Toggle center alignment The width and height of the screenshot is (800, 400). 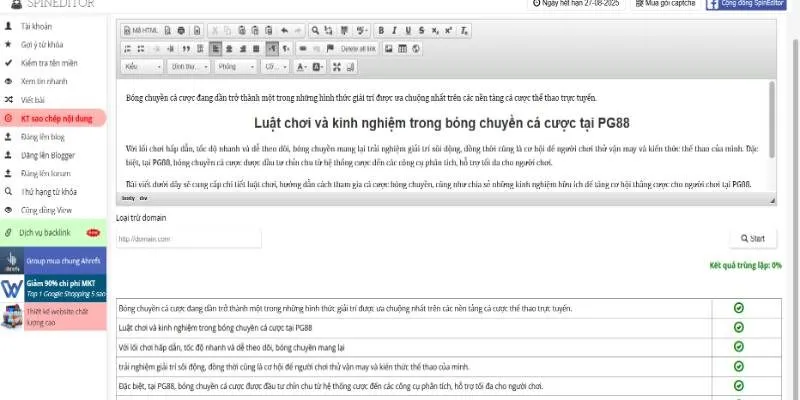tap(229, 49)
